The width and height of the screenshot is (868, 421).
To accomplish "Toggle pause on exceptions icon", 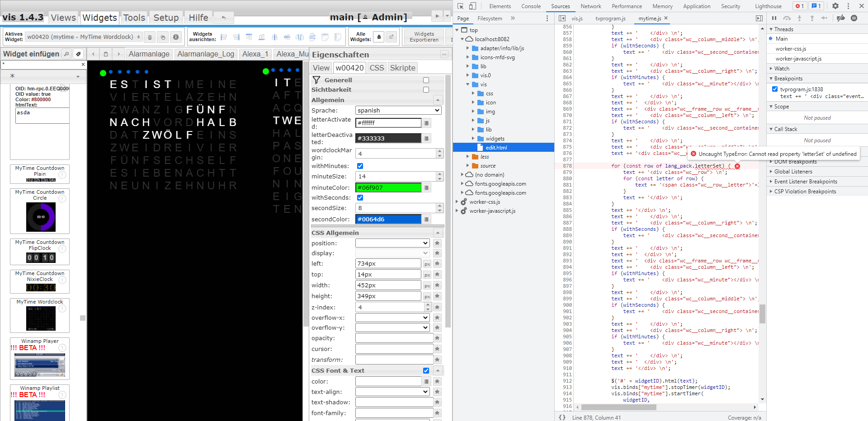I will coord(854,18).
